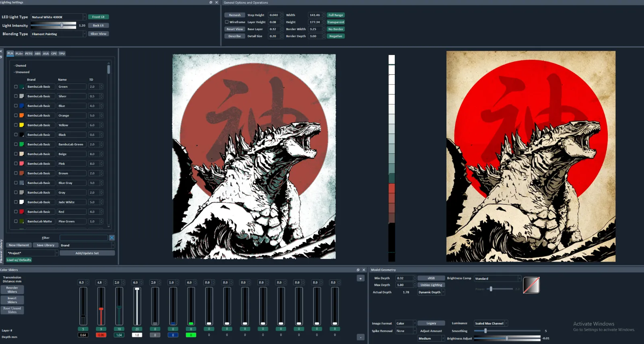Click the Pink filament color swatch
644x344 pixels.
pyautogui.click(x=22, y=164)
